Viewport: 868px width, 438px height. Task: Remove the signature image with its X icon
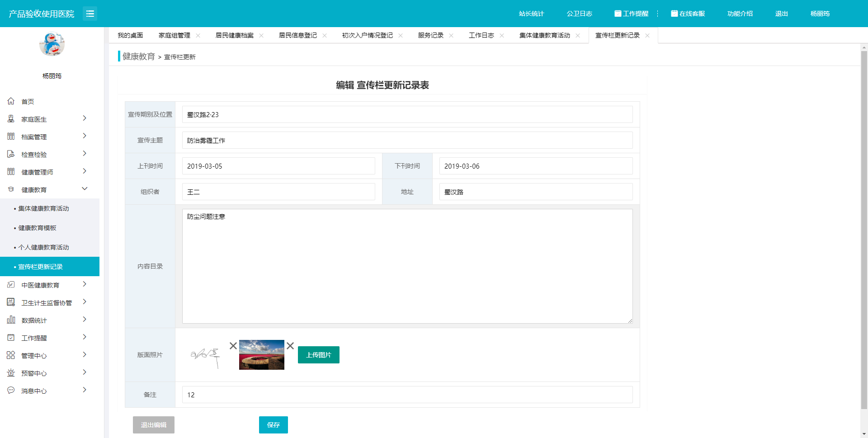(233, 346)
